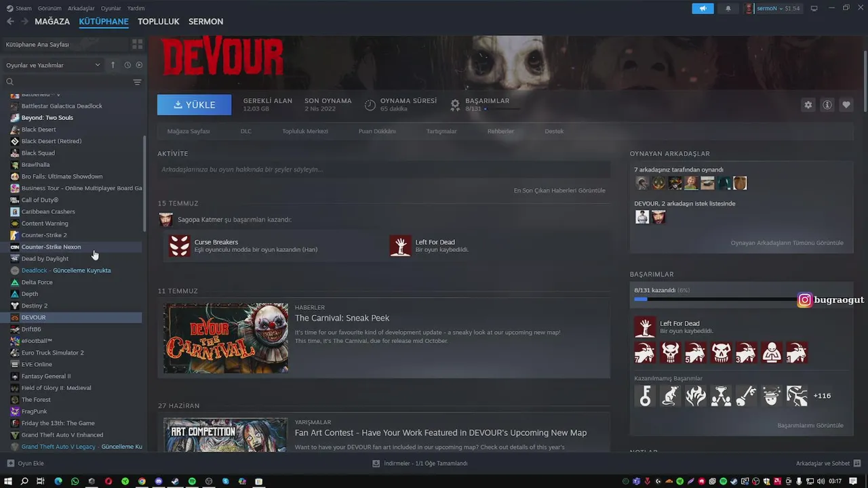This screenshot has height=488, width=868.
Task: Open DEVOUR game settings gear
Action: pos(808,105)
